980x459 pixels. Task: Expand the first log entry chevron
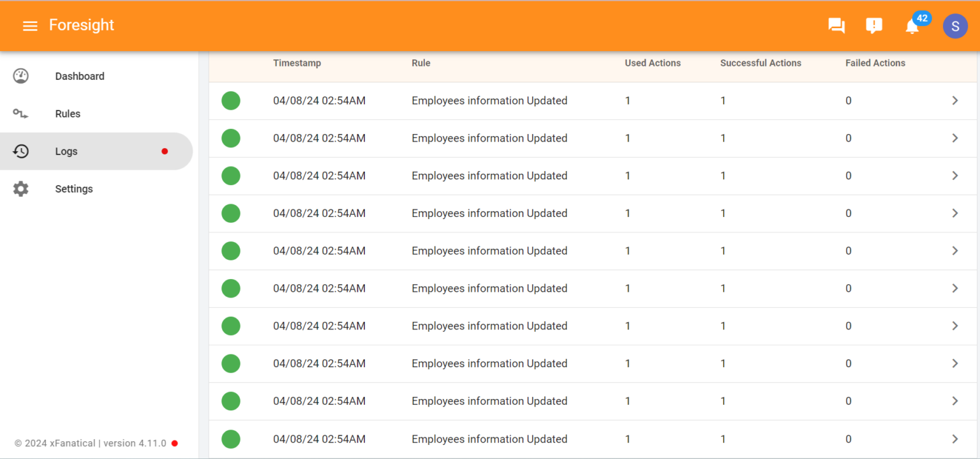click(954, 100)
